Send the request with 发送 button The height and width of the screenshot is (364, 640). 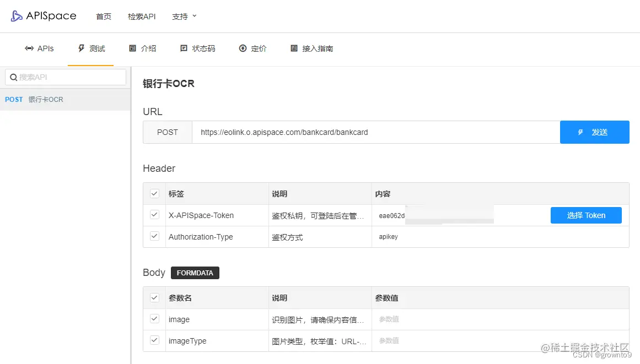click(595, 132)
